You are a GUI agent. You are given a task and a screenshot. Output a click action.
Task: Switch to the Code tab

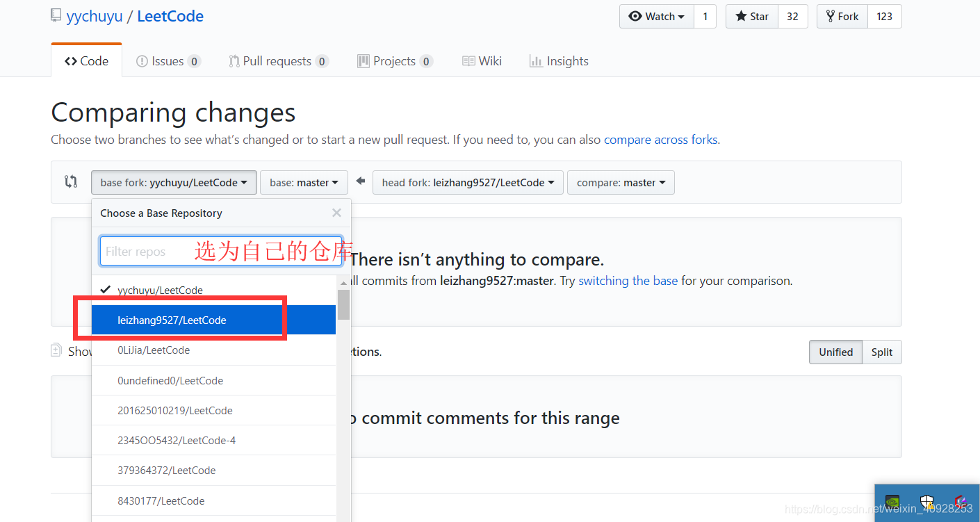point(87,61)
